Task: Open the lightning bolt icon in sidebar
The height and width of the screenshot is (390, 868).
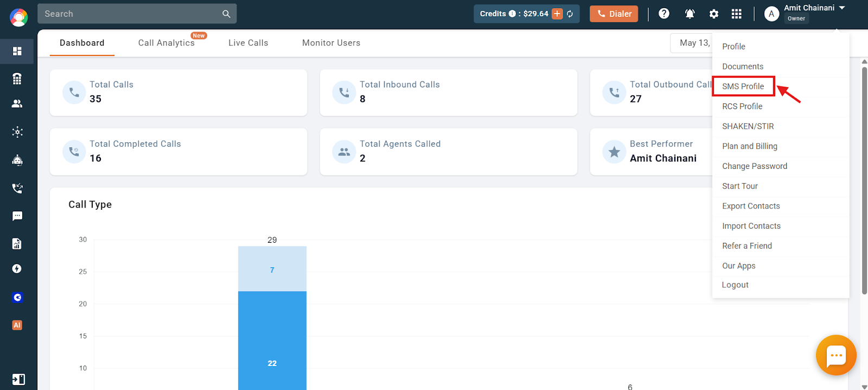Action: (17, 269)
